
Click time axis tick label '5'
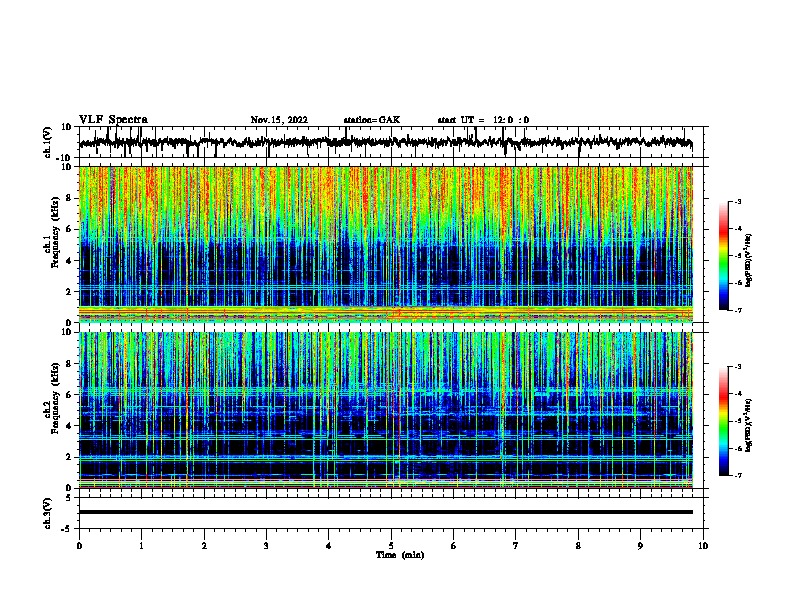point(391,546)
